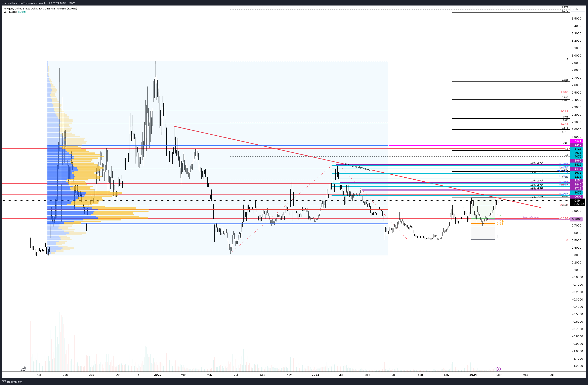
Task: Click the VAH label beside the magenta line
Action: click(x=565, y=143)
